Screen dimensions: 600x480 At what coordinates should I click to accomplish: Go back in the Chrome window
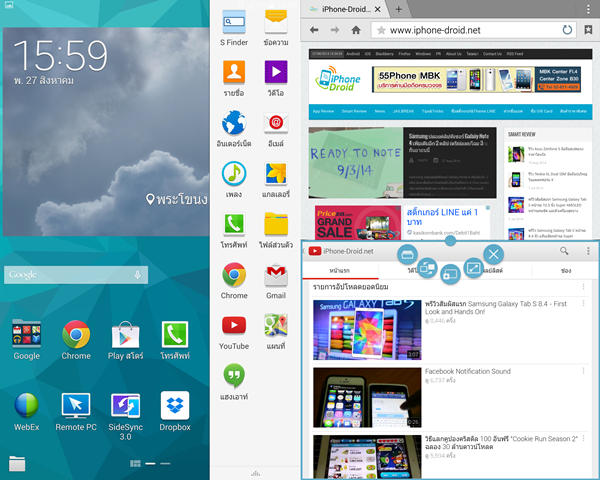314,30
